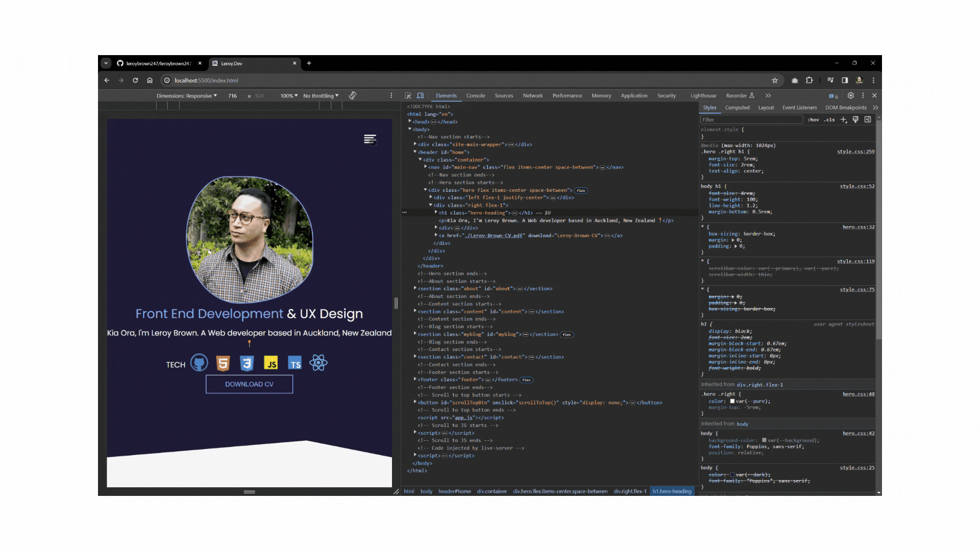Toggle the :hov element state panel

point(814,120)
